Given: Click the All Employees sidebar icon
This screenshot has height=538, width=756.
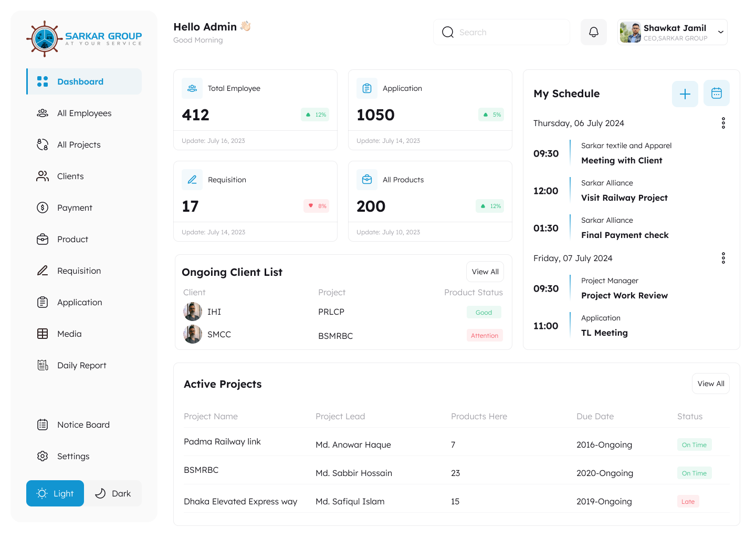Looking at the screenshot, I should [x=43, y=113].
